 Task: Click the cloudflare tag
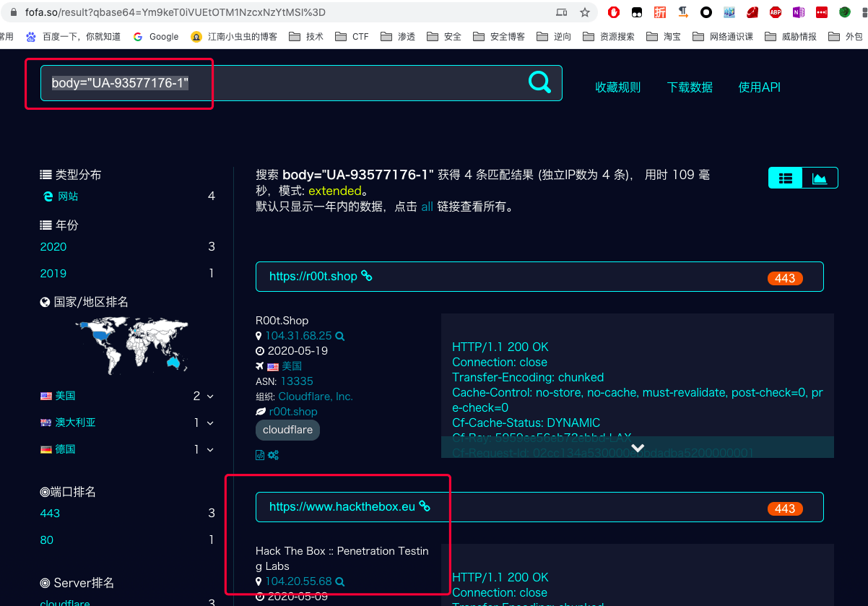287,430
